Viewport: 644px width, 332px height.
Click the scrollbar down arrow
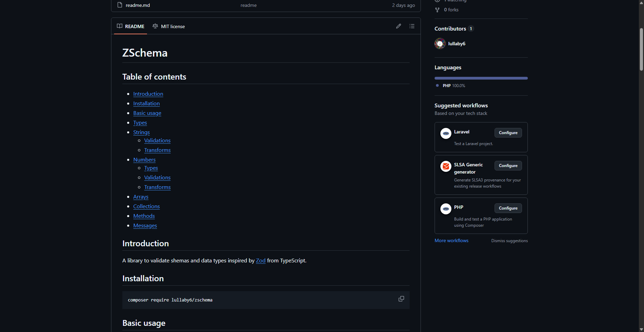click(641, 329)
